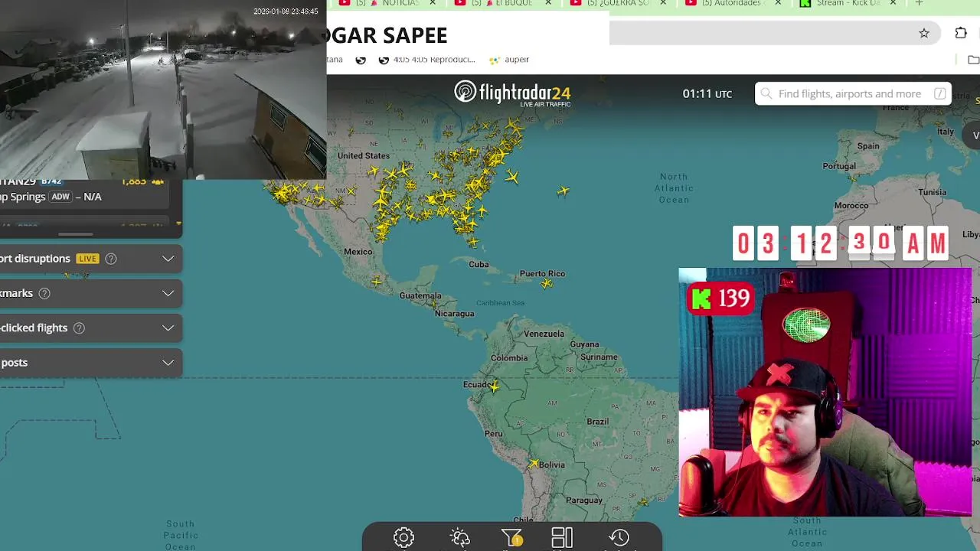This screenshot has height=551, width=980.
Task: Open the Widgets layout icon in bottom toolbar
Action: click(562, 537)
